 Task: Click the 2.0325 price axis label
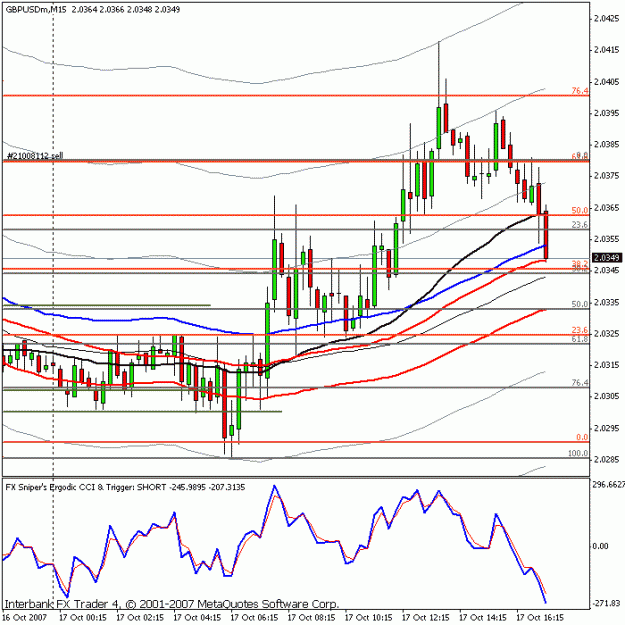607,333
